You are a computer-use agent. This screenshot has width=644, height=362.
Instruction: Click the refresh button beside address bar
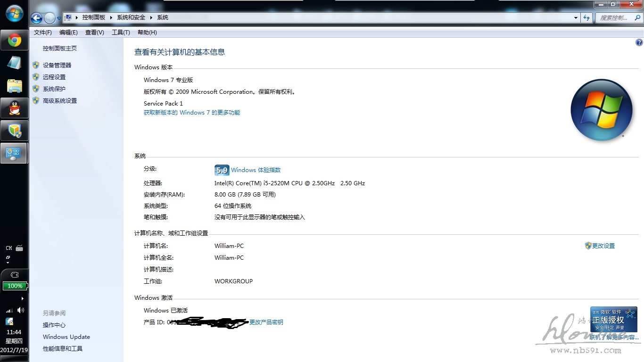click(x=586, y=18)
